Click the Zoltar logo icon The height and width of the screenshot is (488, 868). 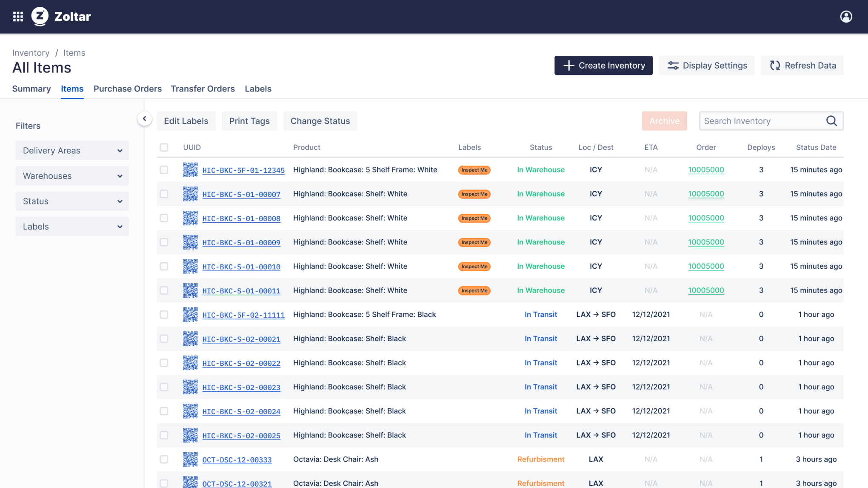click(40, 17)
